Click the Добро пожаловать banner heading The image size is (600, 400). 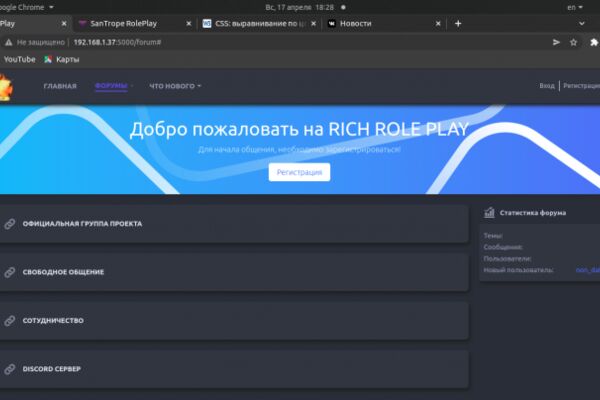pos(299,129)
